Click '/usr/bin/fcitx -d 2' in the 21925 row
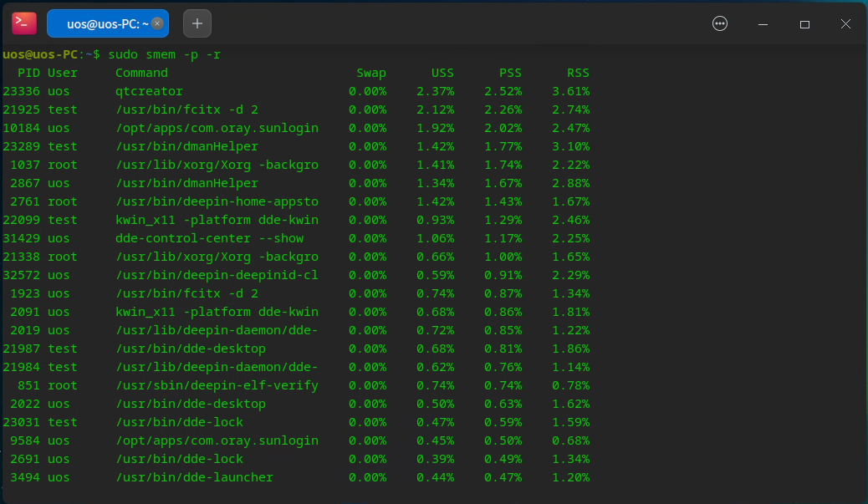Viewport: 868px width, 504px height. coord(186,109)
